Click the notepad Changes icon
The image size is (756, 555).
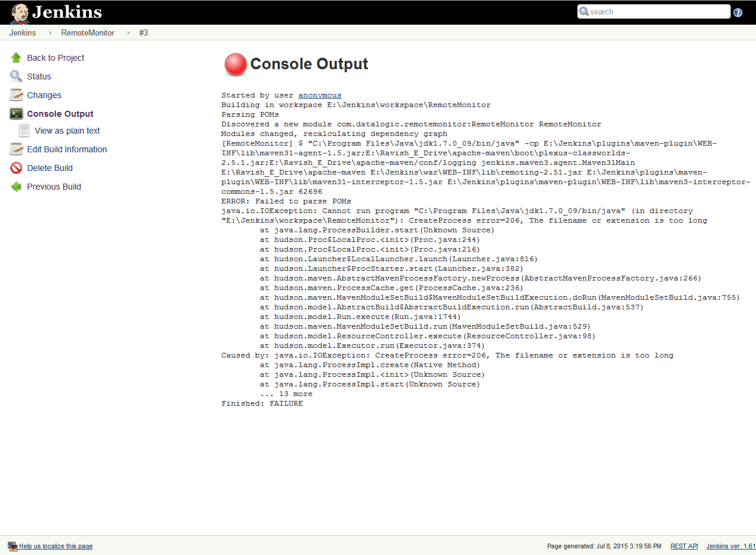coord(16,95)
